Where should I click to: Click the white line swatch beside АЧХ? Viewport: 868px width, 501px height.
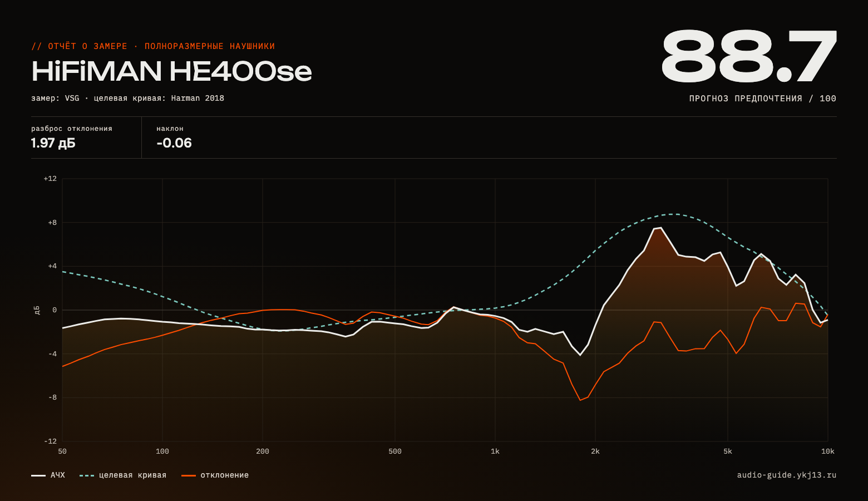[x=38, y=475]
